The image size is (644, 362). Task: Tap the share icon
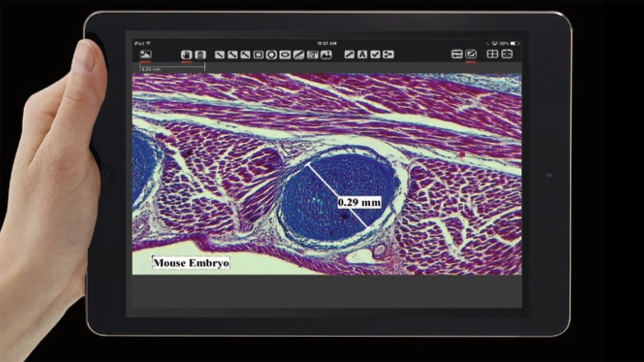point(388,54)
